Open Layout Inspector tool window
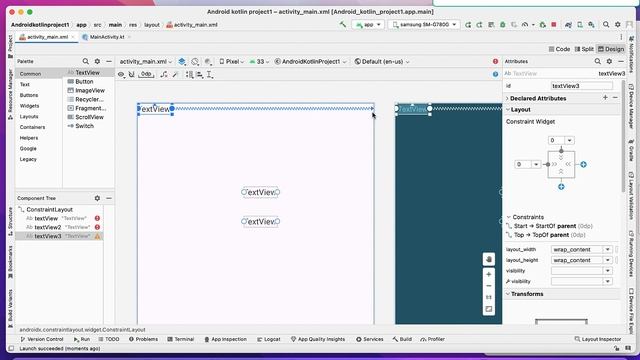The width and height of the screenshot is (640, 360). pyautogui.click(x=598, y=339)
